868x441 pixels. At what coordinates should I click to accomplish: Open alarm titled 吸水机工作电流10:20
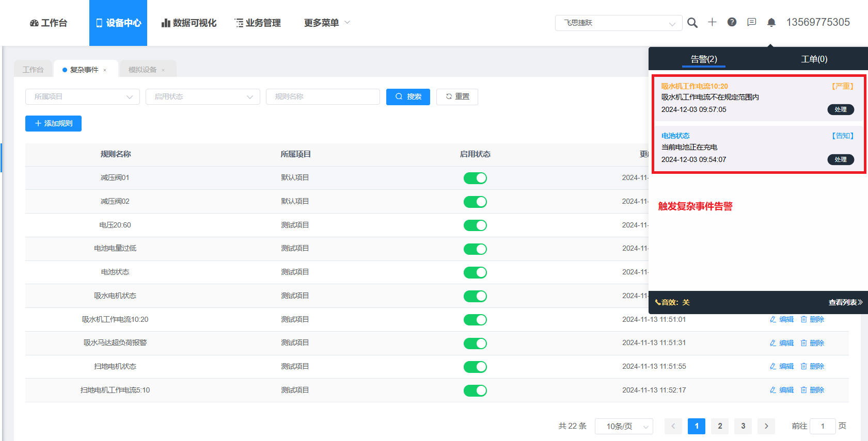pyautogui.click(x=695, y=86)
